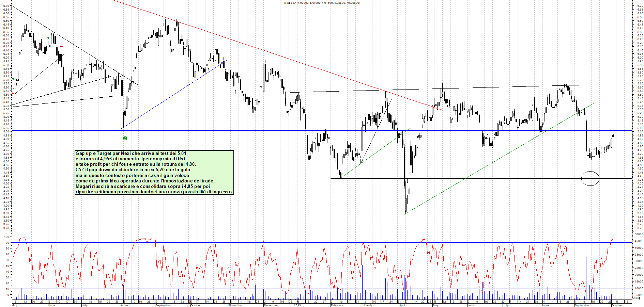Select the ellipse drawn near the 4.35 line

590,178
